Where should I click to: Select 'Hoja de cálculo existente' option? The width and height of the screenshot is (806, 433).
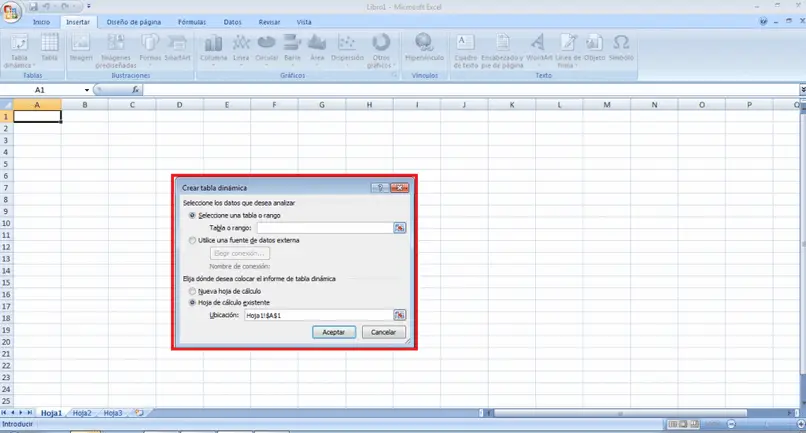pyautogui.click(x=192, y=302)
